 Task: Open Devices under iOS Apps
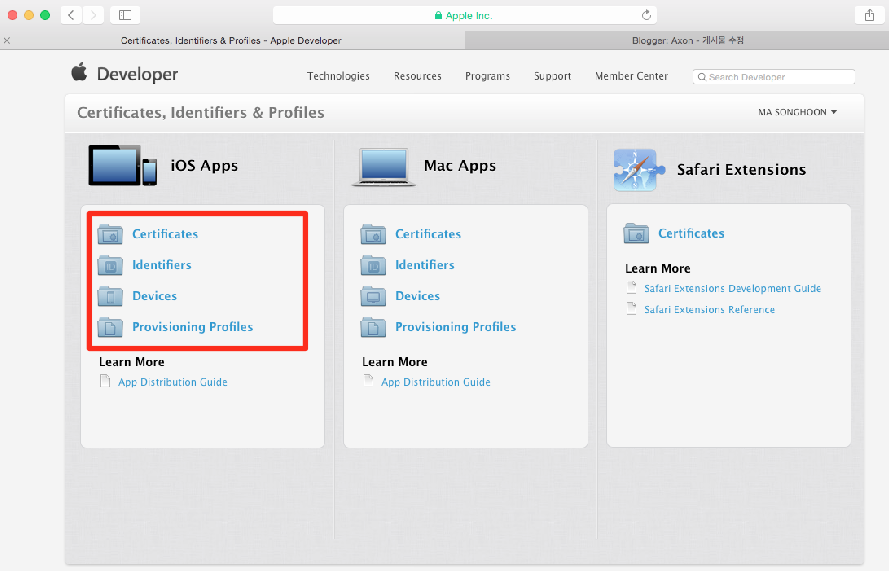click(154, 296)
